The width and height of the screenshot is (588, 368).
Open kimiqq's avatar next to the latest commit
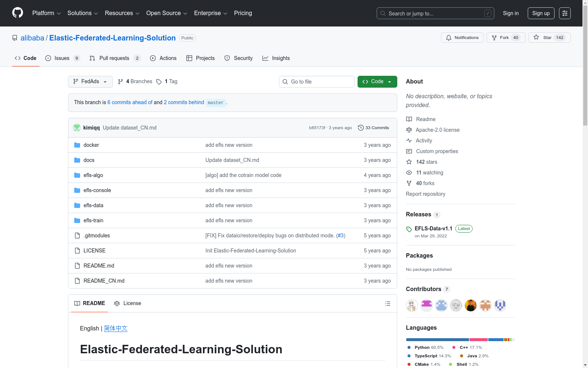(77, 128)
